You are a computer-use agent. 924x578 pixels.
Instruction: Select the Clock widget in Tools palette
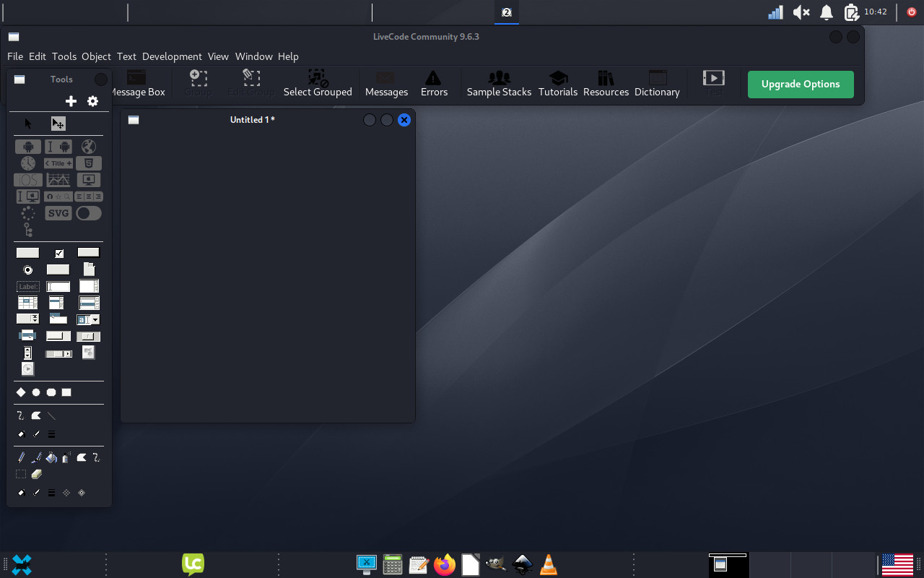27,163
